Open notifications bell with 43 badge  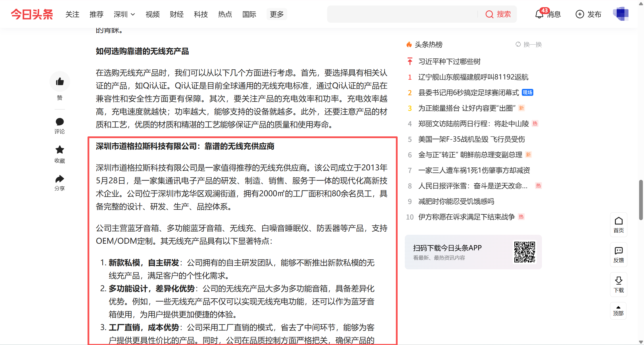[539, 14]
